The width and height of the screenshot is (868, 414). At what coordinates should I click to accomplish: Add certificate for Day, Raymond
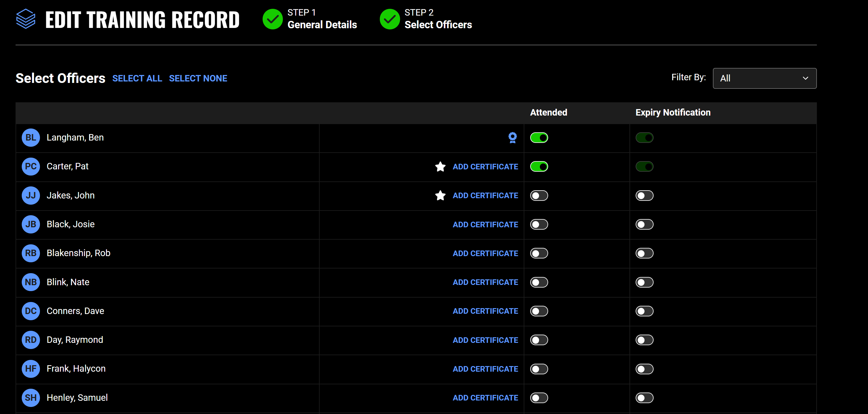(x=485, y=340)
